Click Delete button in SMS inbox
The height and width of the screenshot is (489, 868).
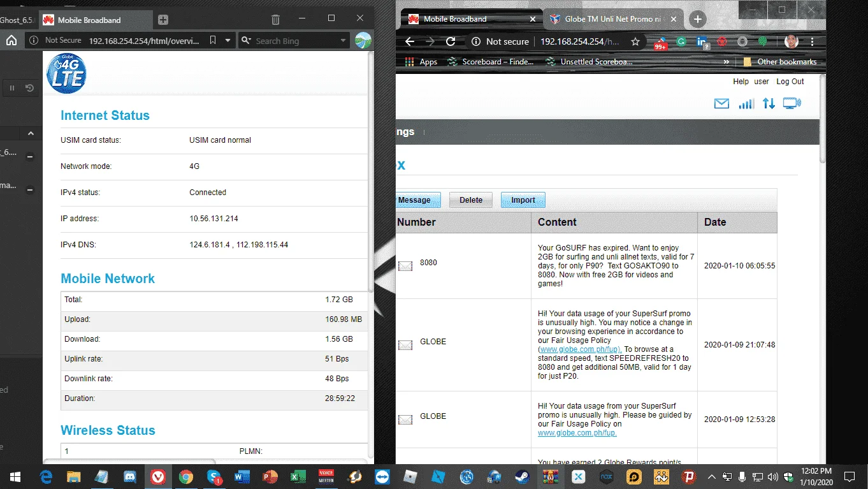point(471,200)
